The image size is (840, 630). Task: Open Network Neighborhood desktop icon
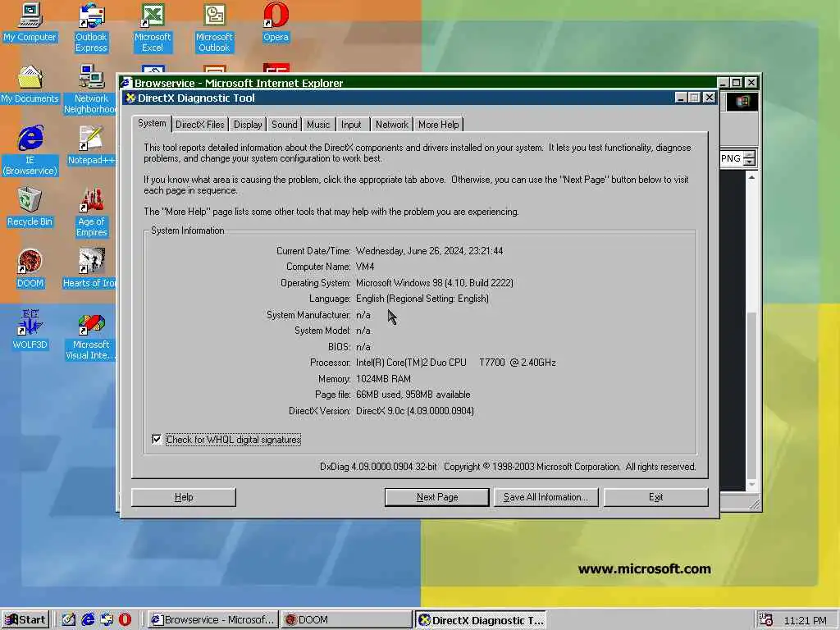(91, 89)
